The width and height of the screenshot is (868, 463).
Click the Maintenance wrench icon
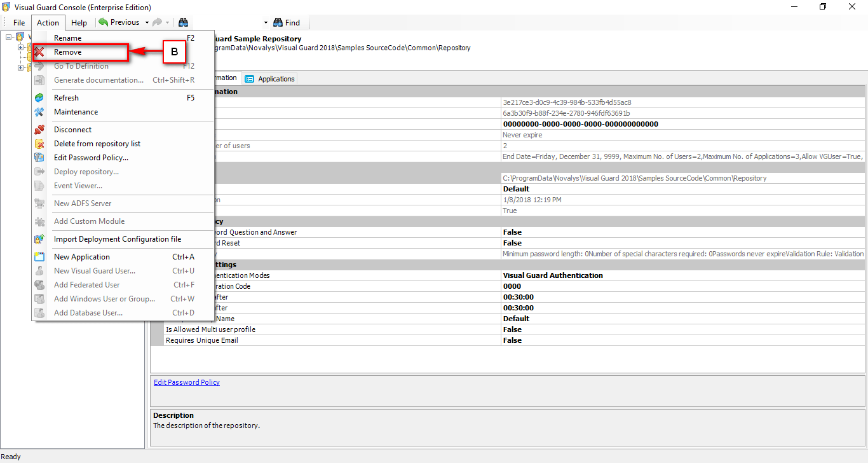(x=39, y=111)
